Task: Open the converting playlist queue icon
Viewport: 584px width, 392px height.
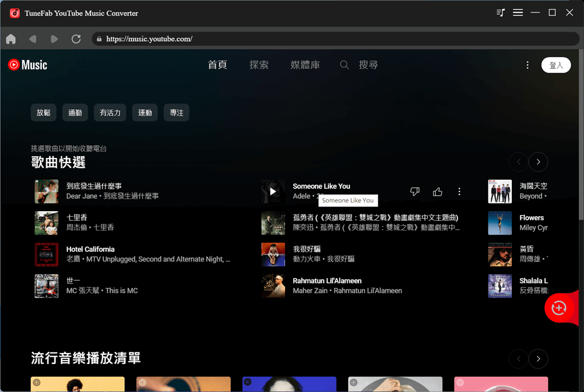Action: pyautogui.click(x=500, y=13)
